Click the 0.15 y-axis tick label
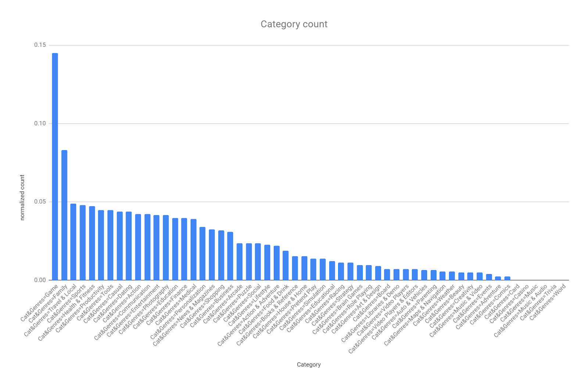This screenshot has height=387, width=588. pyautogui.click(x=40, y=45)
